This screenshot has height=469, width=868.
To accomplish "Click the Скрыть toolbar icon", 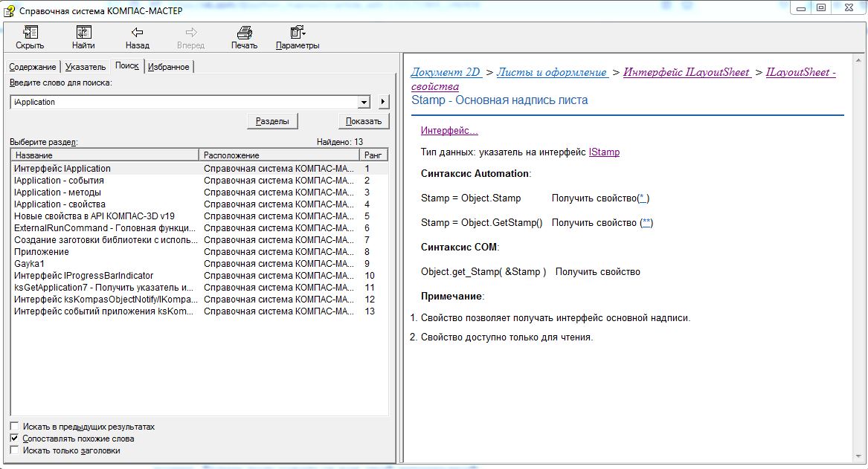I will 30,33.
